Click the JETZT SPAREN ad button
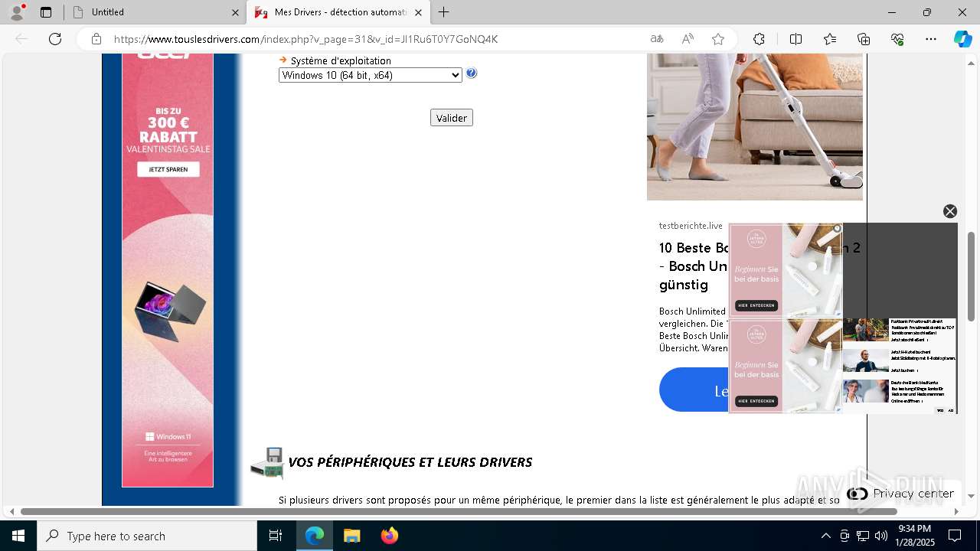The image size is (980, 551). (x=168, y=169)
